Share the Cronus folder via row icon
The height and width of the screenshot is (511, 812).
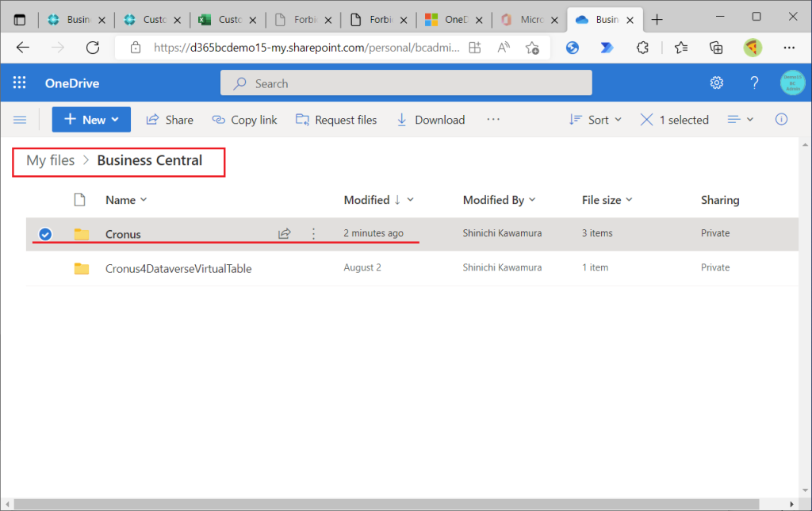285,234
